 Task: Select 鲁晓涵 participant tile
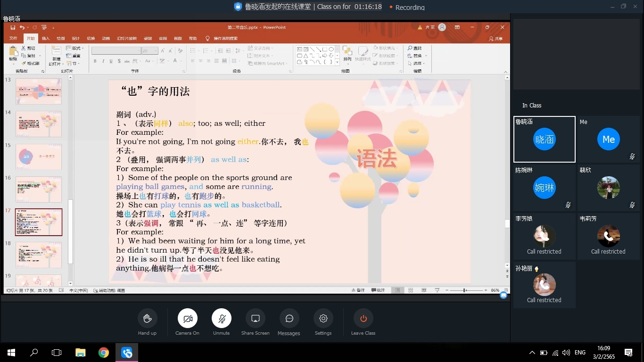(x=544, y=140)
